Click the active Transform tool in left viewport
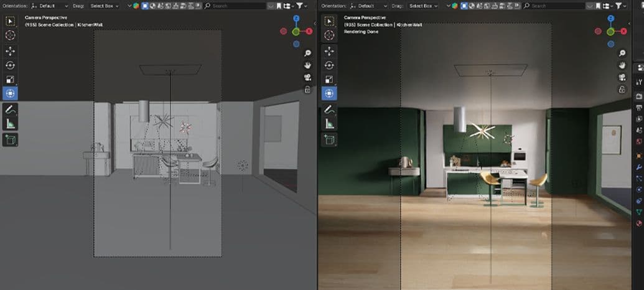 click(11, 93)
